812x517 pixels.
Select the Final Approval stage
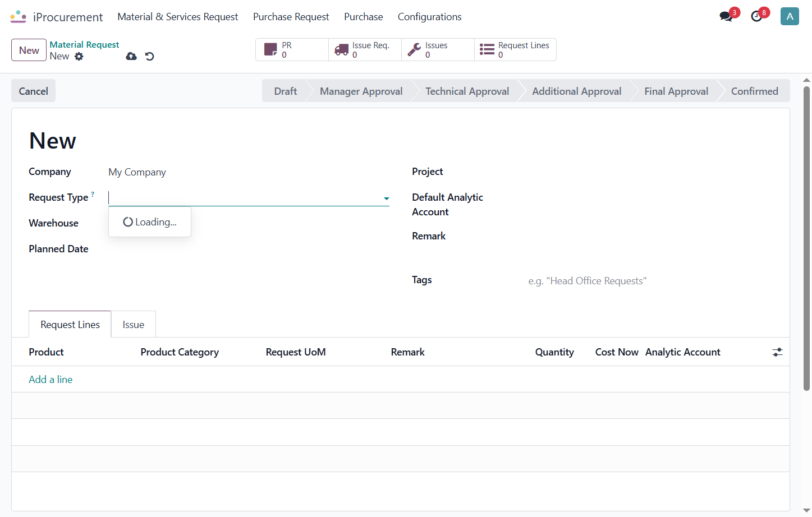tap(676, 91)
